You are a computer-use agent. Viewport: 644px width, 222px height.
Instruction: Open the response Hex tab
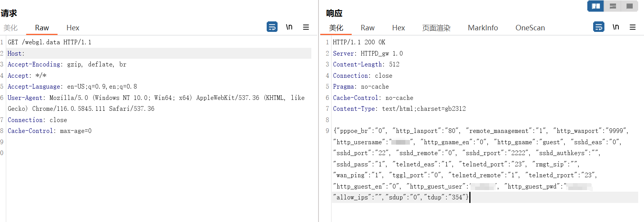coord(398,28)
